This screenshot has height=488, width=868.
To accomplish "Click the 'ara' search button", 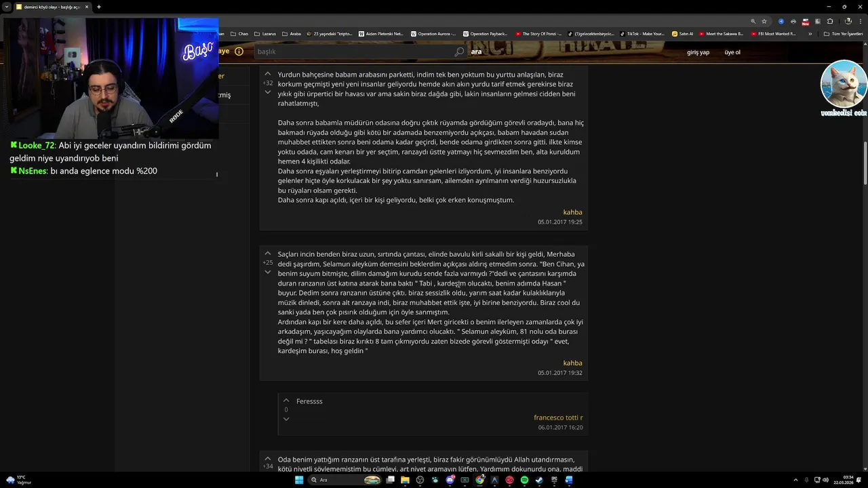I will pyautogui.click(x=476, y=52).
